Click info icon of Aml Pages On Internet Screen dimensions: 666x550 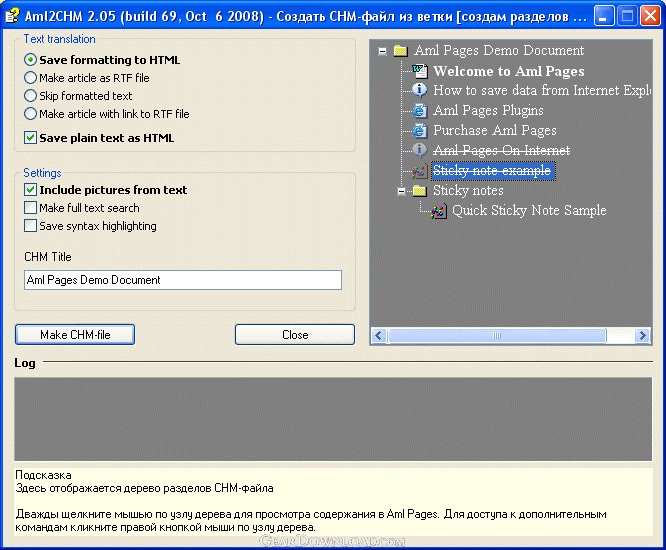point(420,150)
